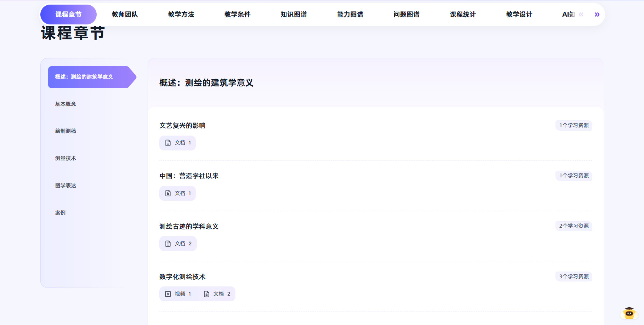Open the AI assistant robot mascot icon
This screenshot has height=325, width=644.
point(629,313)
